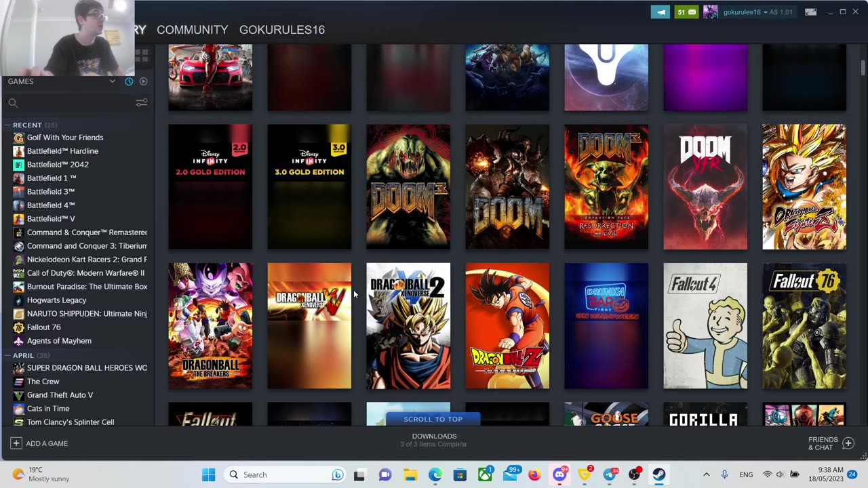This screenshot has width=868, height=488.
Task: Open the 51 unread notifications inbox
Action: pyautogui.click(x=687, y=12)
